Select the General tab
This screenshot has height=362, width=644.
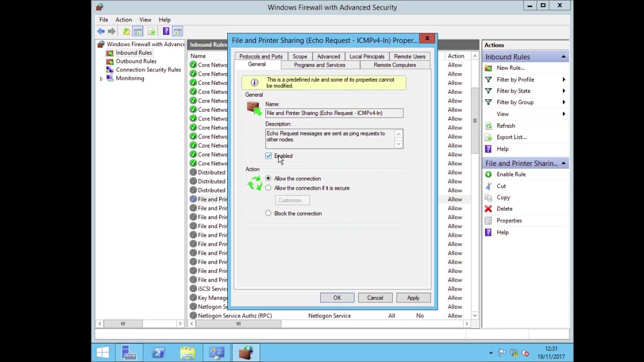[257, 64]
